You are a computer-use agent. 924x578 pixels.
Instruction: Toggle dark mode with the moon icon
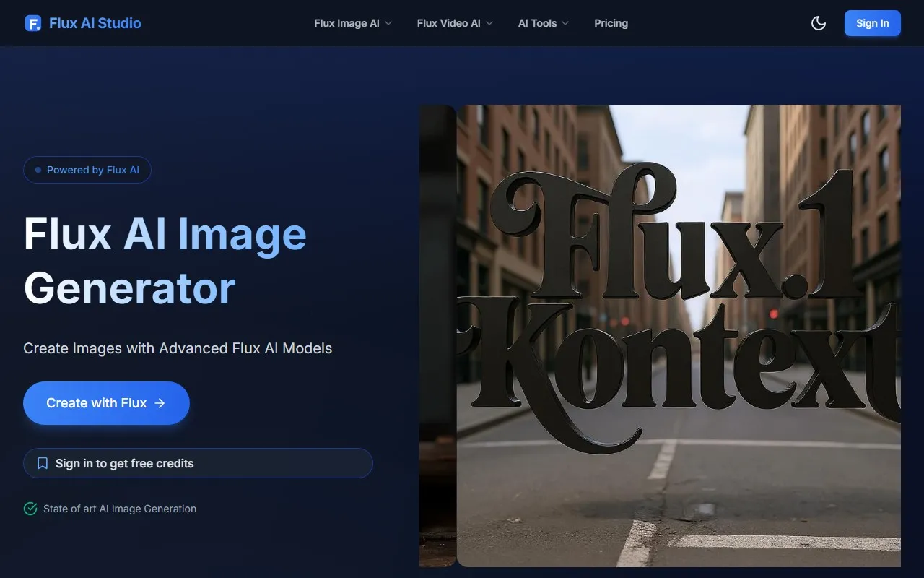[x=819, y=22]
